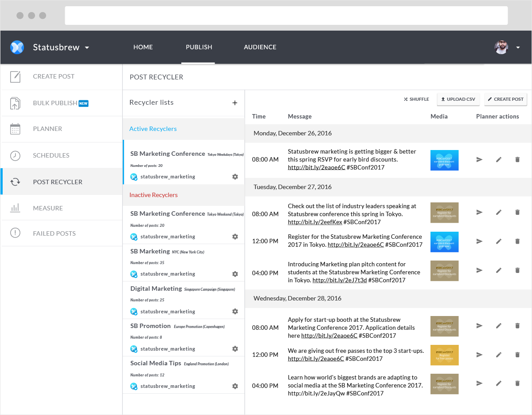Open the bit.ly/2eefKex link
Screen dimensions: 532x415
tap(315, 222)
